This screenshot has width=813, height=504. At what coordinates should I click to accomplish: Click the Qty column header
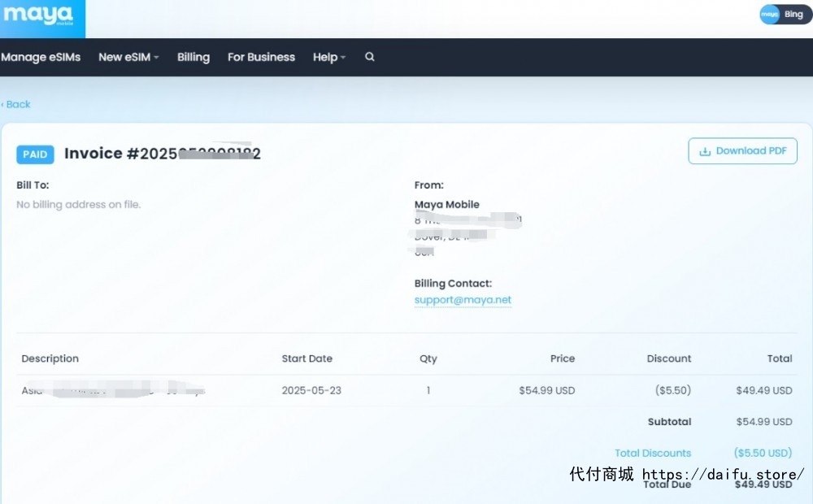point(428,358)
